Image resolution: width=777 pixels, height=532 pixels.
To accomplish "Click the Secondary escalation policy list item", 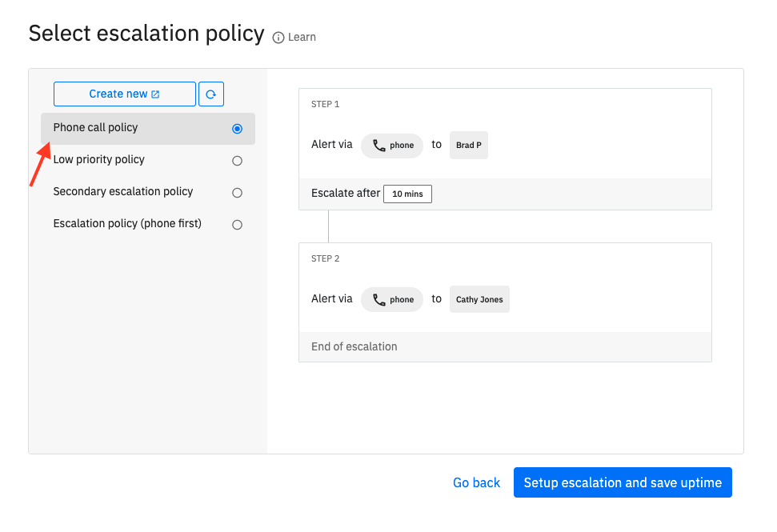I will point(148,192).
